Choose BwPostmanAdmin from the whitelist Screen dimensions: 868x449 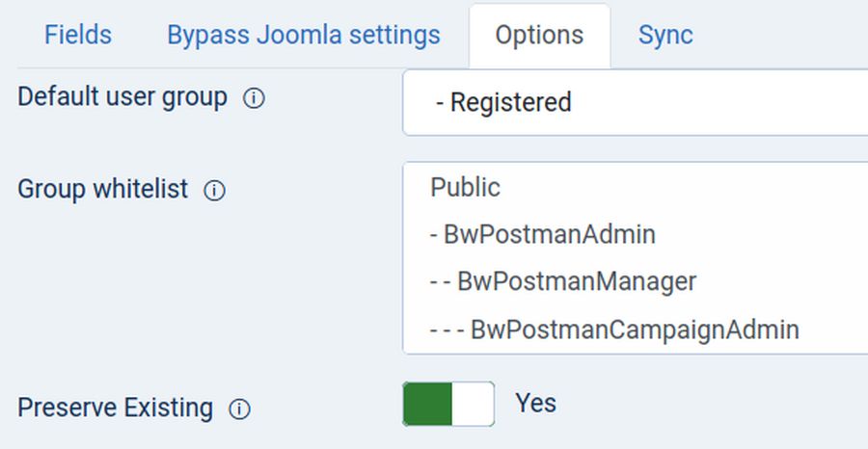543,234
